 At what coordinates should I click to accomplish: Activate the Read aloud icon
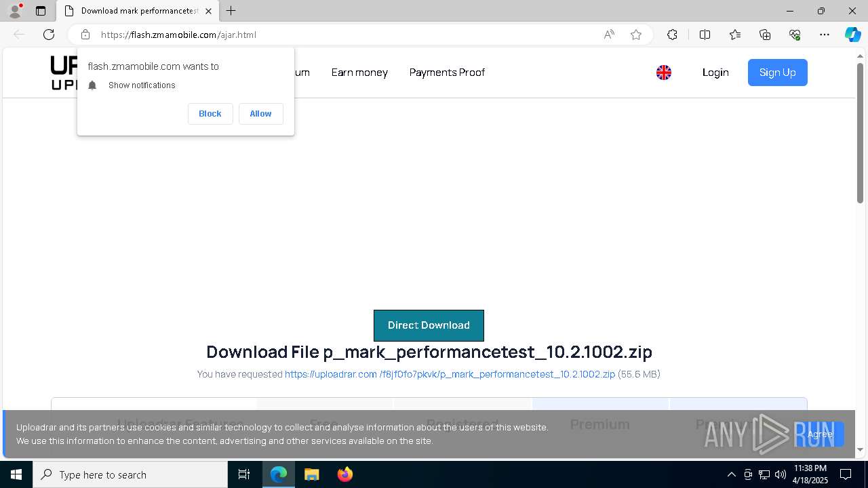pyautogui.click(x=609, y=35)
